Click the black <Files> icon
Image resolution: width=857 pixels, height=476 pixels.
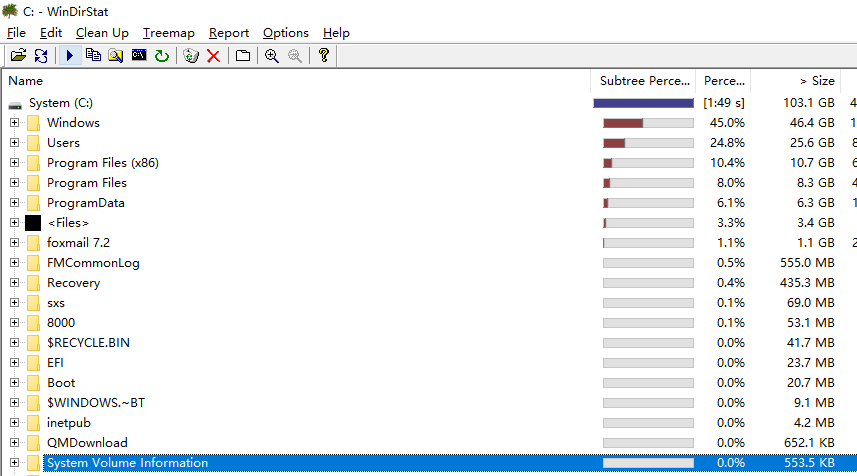point(33,223)
